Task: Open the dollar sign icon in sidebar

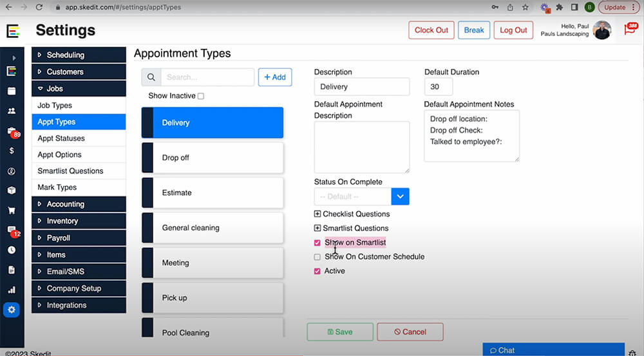Action: [x=12, y=151]
